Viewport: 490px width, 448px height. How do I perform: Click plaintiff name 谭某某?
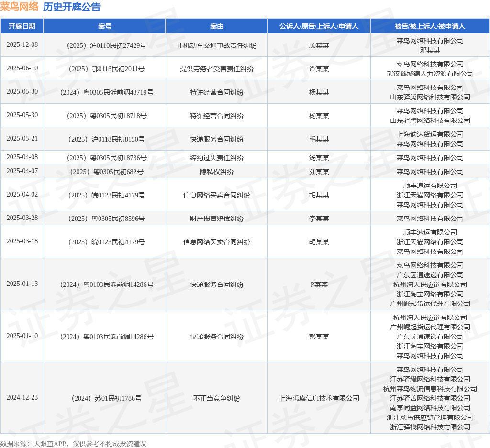coord(319,69)
